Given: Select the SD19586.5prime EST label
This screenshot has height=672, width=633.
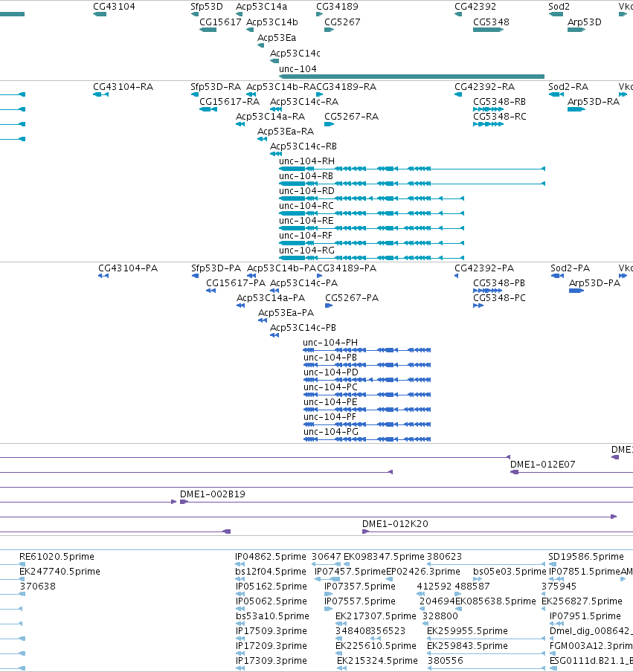Looking at the screenshot, I should coord(586,556).
